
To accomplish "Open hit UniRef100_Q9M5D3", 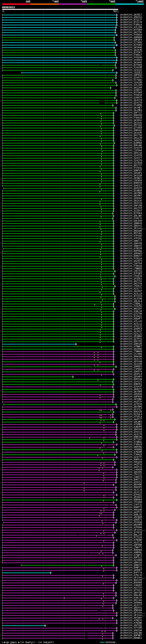I will (x=131, y=366).
